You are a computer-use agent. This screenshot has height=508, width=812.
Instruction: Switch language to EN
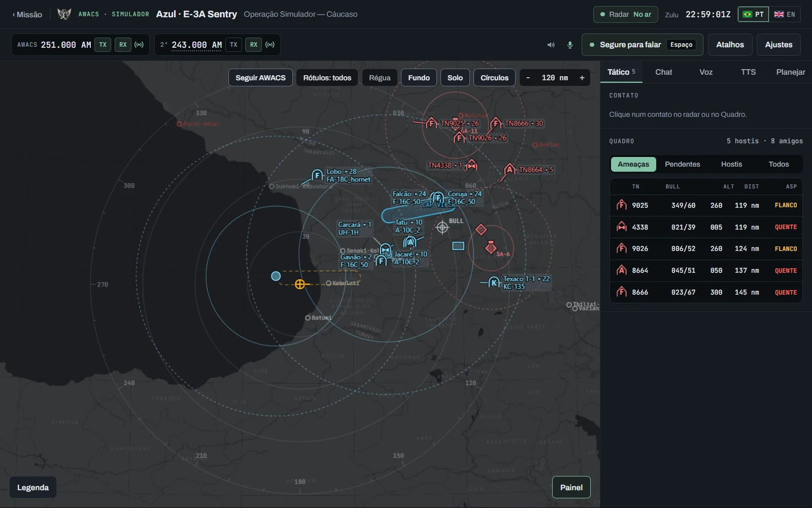point(785,14)
